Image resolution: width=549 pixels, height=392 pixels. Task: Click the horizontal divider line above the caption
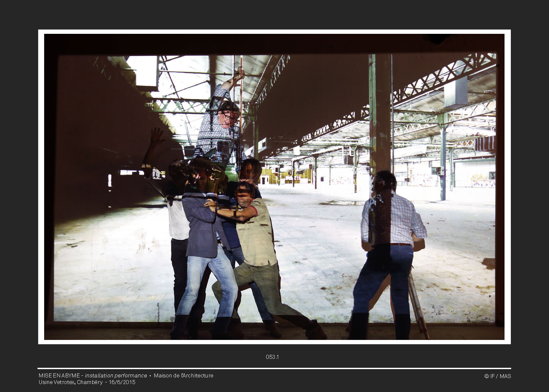tap(274, 368)
